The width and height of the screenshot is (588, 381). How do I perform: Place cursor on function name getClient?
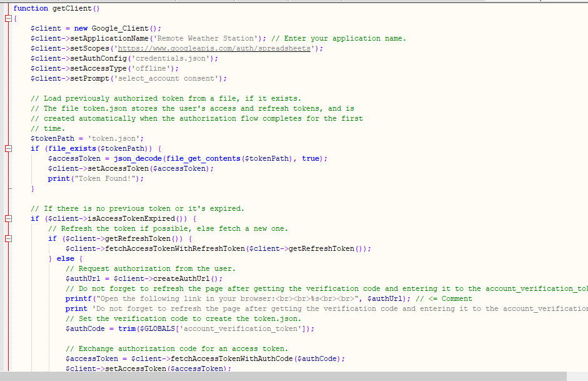[x=74, y=9]
